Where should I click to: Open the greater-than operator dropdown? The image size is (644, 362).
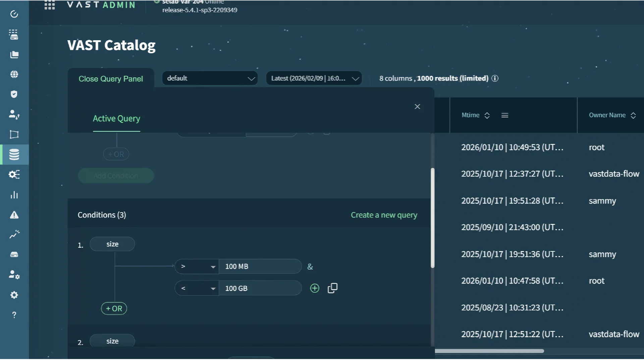pos(197,267)
